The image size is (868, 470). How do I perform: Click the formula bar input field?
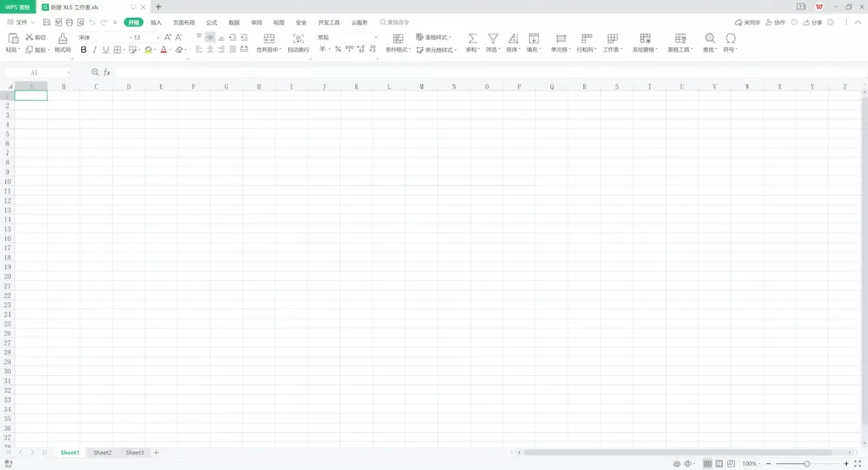(424, 73)
